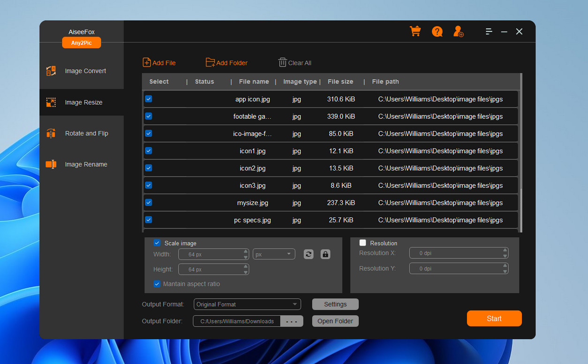
Task: Uncheck the icon1.jpg checkbox
Action: (x=149, y=150)
